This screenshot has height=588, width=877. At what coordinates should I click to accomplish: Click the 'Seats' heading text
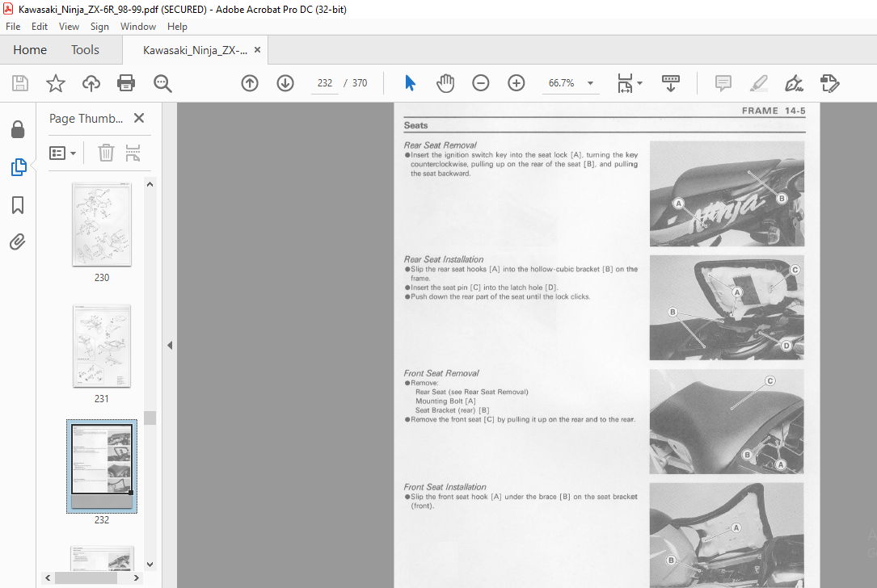415,126
